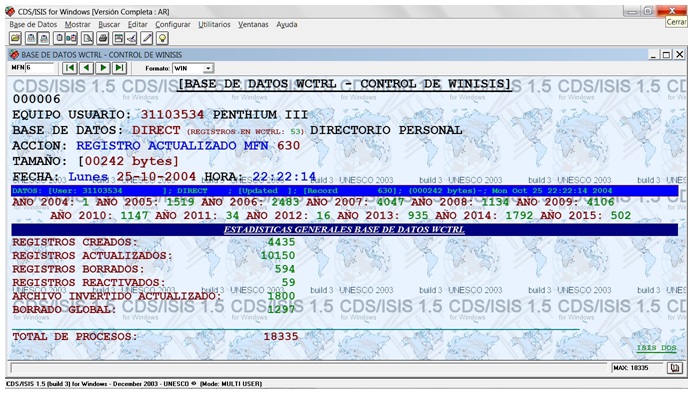Click the MAX: 18335 status box

637,368
